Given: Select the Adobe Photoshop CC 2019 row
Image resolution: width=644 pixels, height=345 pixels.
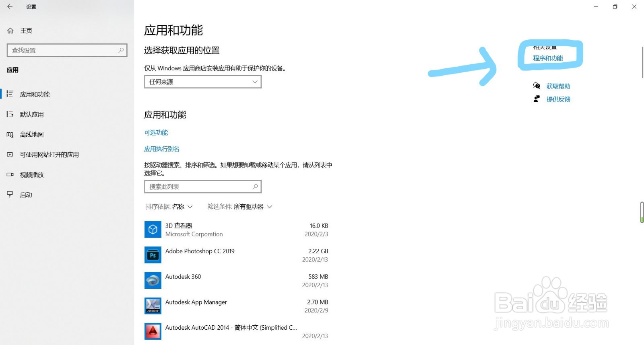Looking at the screenshot, I should coord(237,255).
